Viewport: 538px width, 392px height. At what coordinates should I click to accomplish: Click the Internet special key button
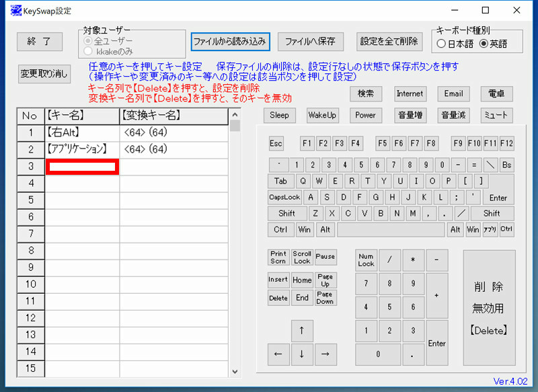pos(410,93)
